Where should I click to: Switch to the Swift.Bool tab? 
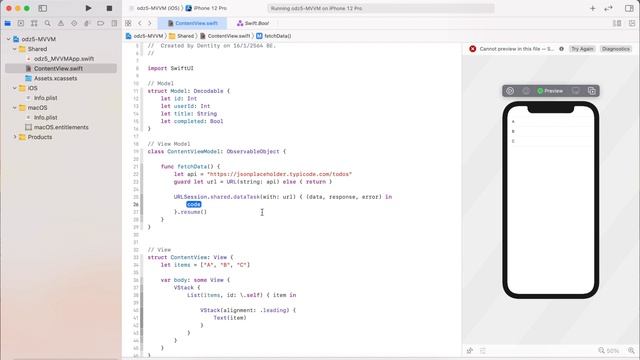point(253,23)
